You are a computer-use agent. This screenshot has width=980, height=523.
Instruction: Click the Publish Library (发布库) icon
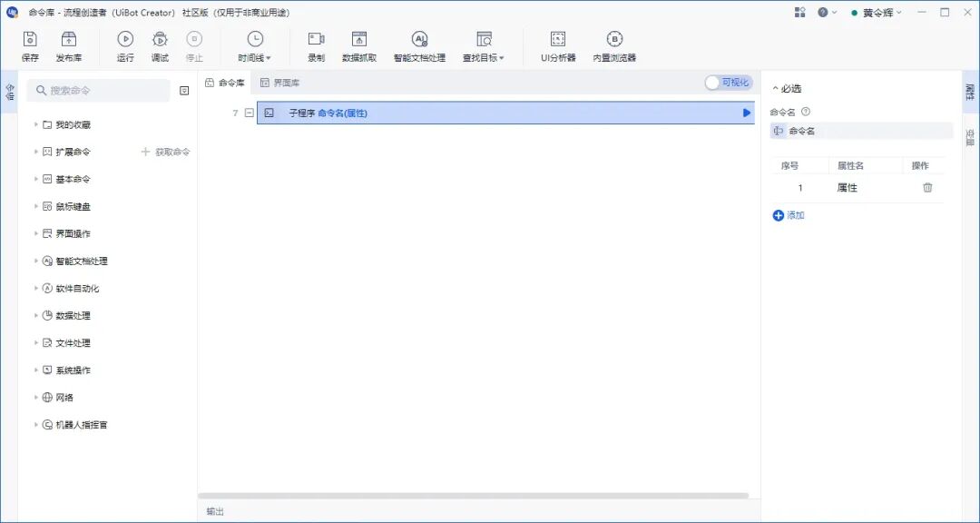68,39
